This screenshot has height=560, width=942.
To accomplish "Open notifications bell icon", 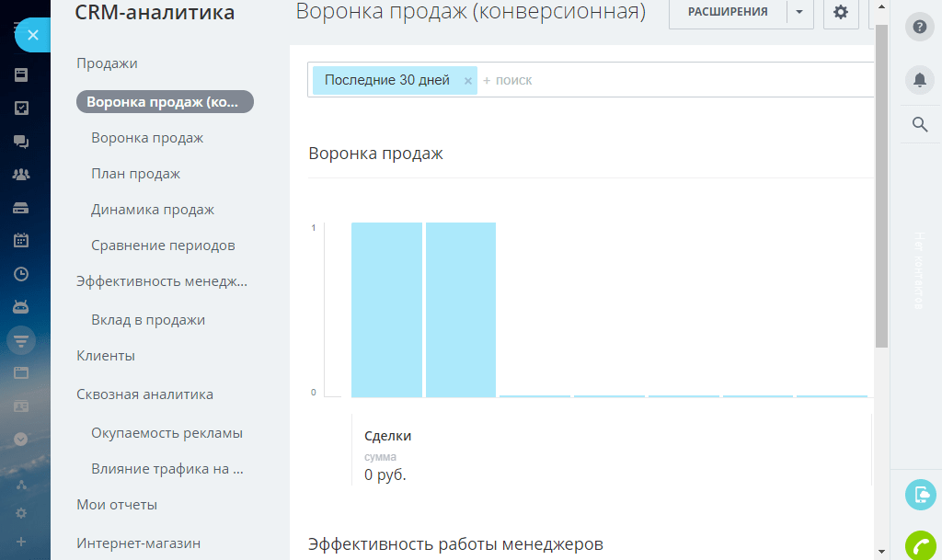I will pyautogui.click(x=919, y=79).
